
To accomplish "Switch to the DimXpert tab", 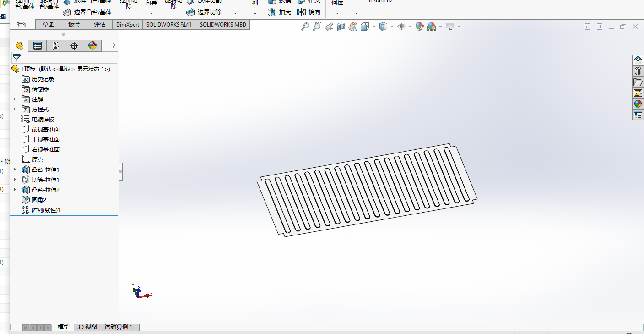I will 128,25.
